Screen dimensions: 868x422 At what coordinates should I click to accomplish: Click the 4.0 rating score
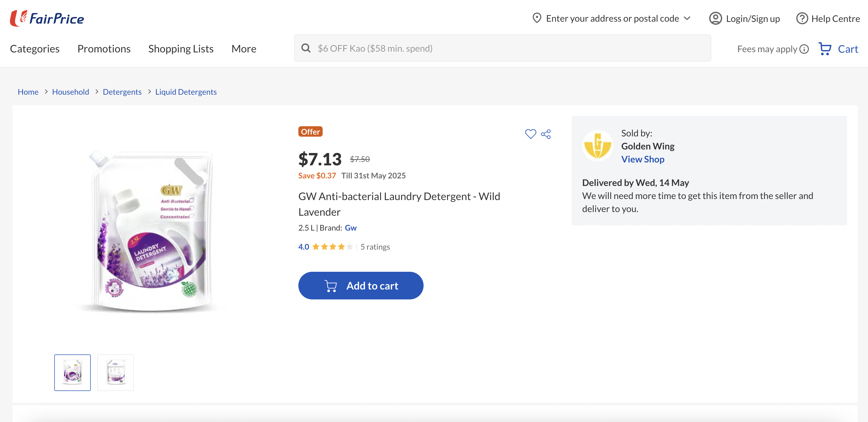tap(304, 247)
